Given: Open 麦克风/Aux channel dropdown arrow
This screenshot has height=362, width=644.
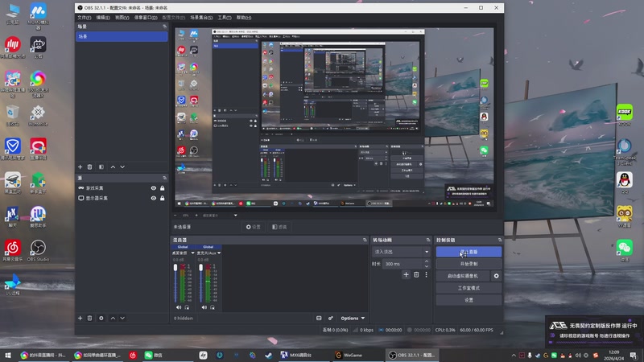Looking at the screenshot, I should click(x=219, y=253).
